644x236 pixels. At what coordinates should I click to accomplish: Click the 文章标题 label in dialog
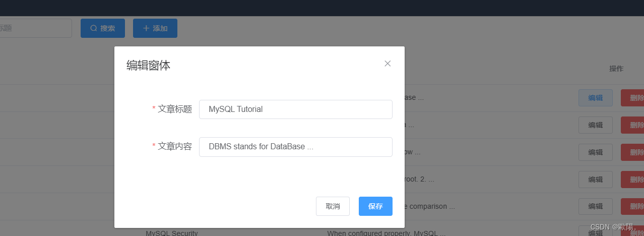tap(175, 109)
